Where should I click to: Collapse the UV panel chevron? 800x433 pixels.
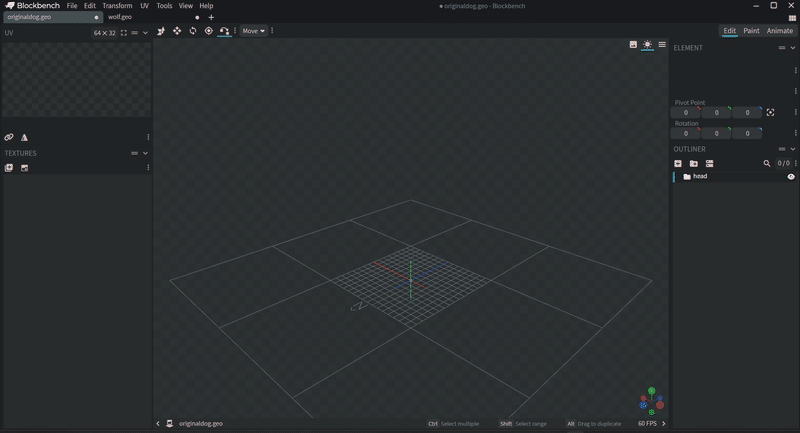point(145,33)
